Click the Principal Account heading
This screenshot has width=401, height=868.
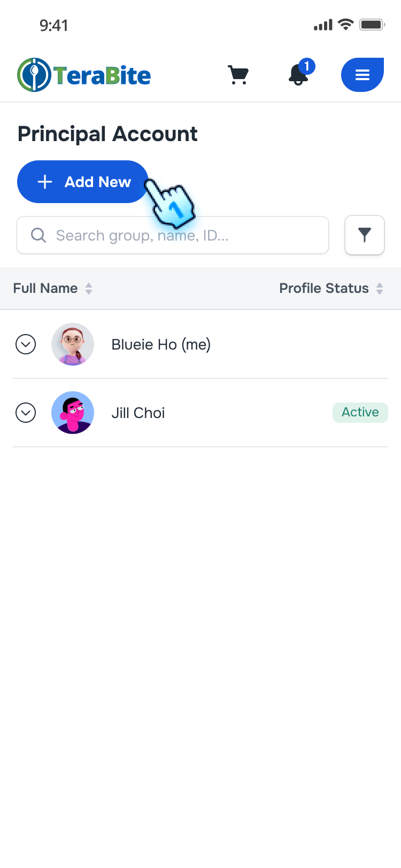pyautogui.click(x=107, y=134)
